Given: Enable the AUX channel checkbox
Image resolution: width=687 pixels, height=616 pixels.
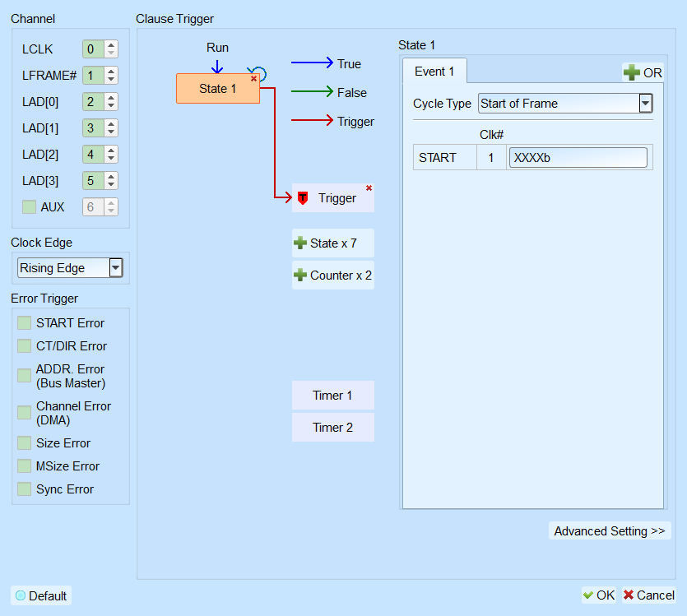Looking at the screenshot, I should point(30,207).
